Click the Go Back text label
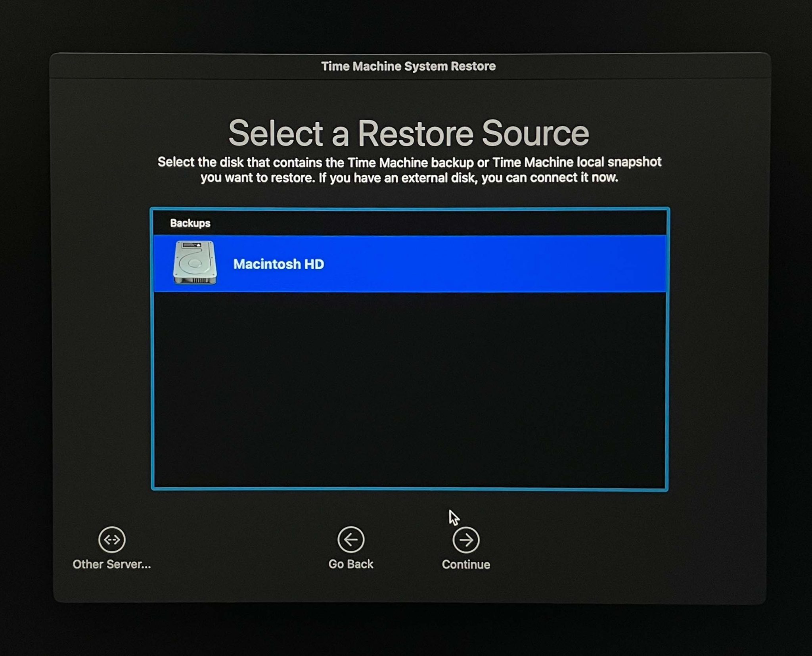 pos(350,564)
